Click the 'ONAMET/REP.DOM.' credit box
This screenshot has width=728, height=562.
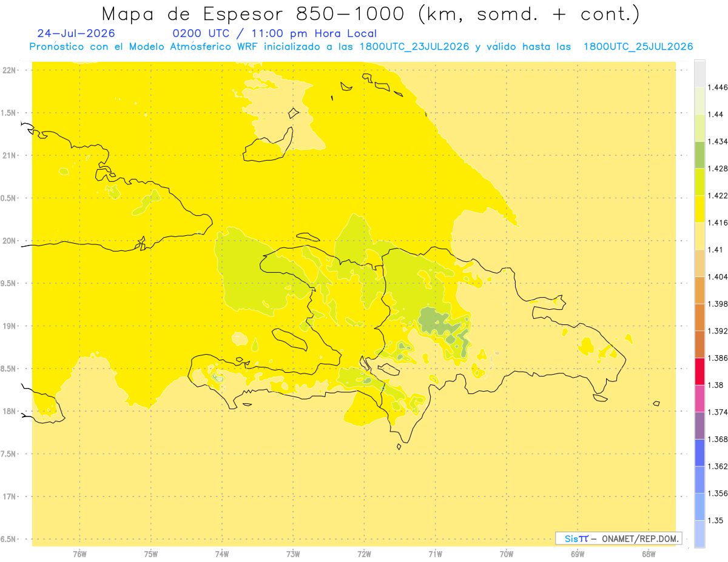pos(619,538)
